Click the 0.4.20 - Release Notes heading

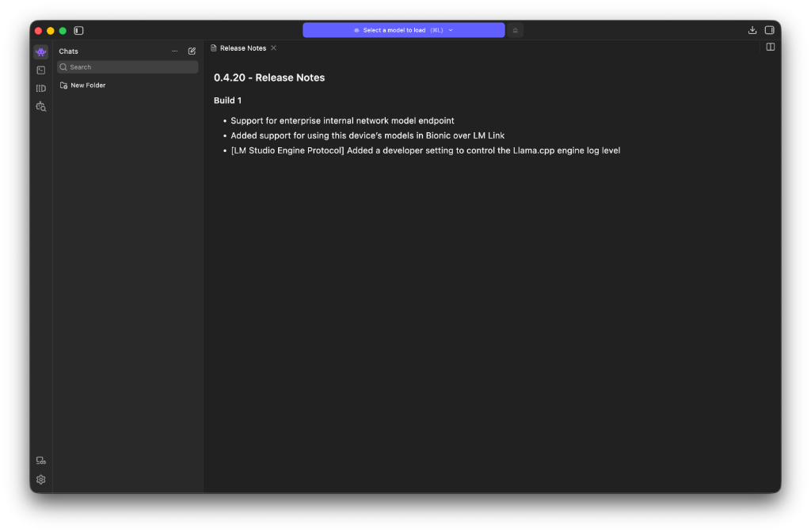pos(269,78)
